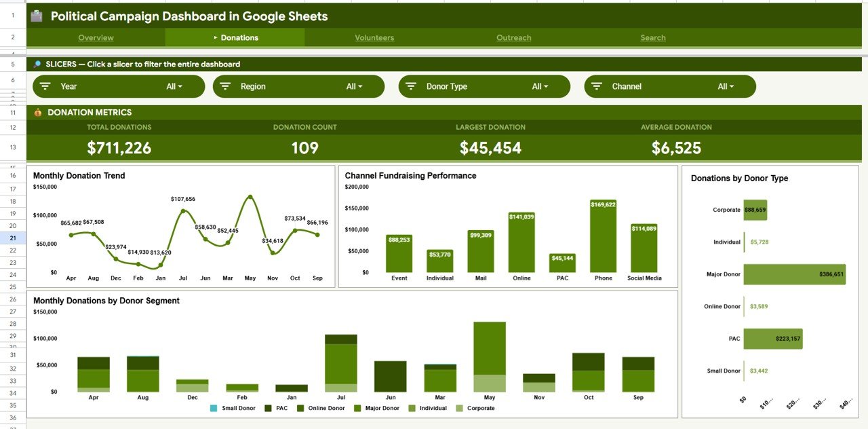Click the Individual legend swatch
The width and height of the screenshot is (868, 429).
[412, 408]
